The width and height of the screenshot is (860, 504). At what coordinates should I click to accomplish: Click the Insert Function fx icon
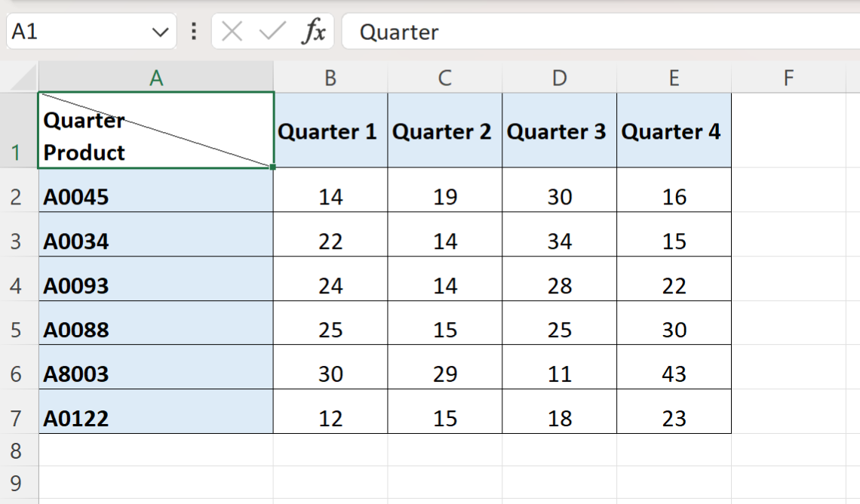pos(314,31)
